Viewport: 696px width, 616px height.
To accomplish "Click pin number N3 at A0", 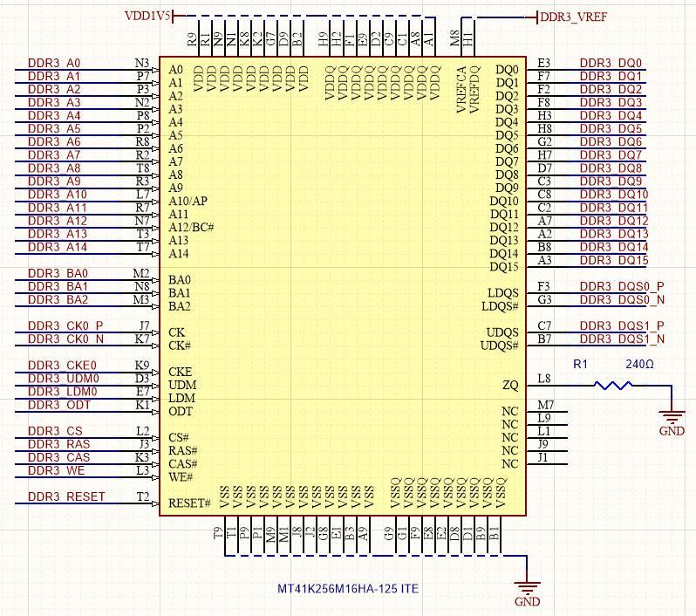I will coord(142,63).
